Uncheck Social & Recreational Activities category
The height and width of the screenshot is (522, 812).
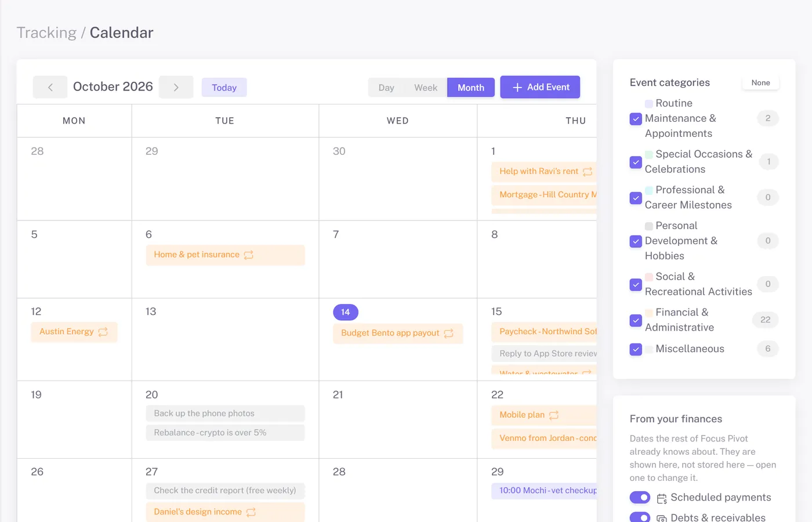(x=636, y=284)
